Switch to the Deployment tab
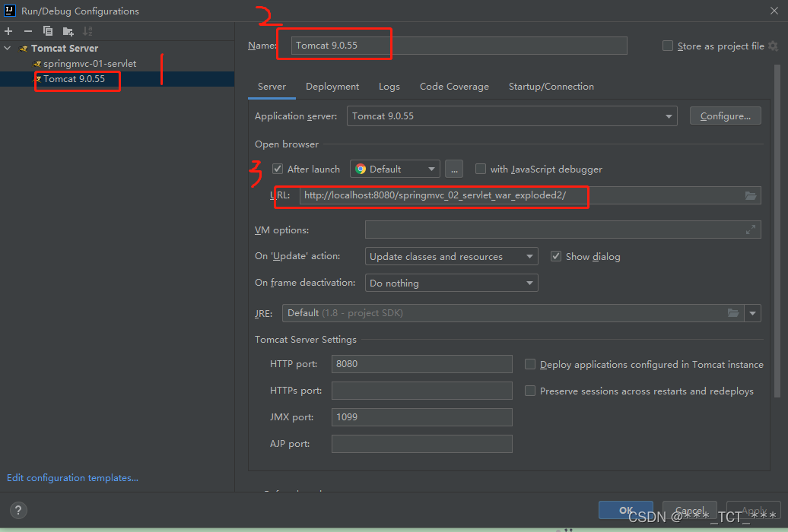The image size is (788, 532). tap(332, 87)
